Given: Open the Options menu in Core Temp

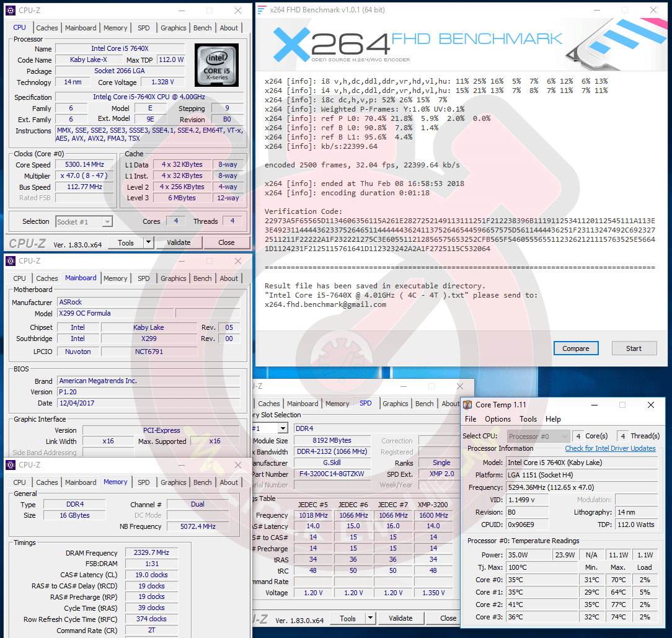Looking at the screenshot, I should click(x=498, y=419).
